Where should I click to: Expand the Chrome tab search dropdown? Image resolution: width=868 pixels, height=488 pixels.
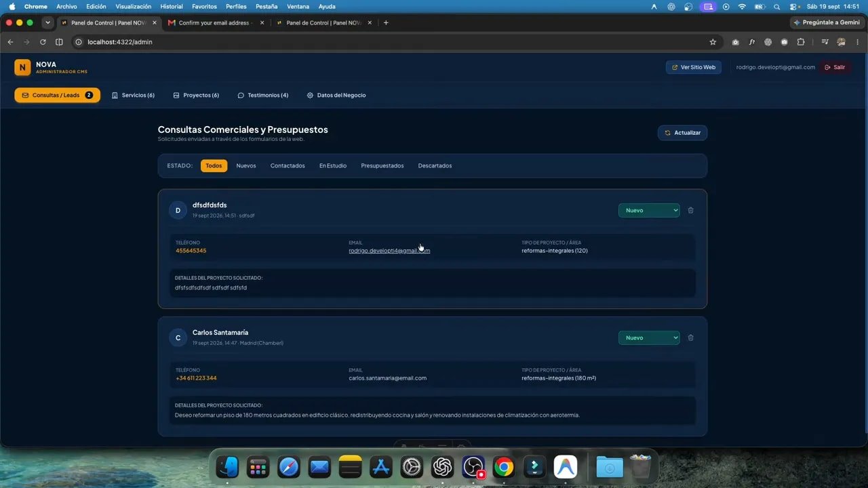(47, 22)
